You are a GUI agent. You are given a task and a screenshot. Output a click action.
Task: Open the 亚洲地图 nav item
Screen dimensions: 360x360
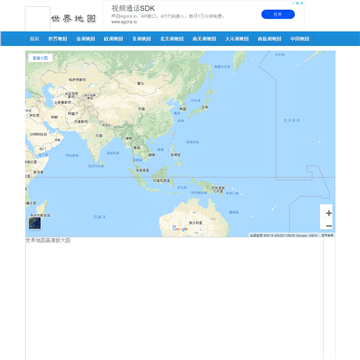click(x=86, y=39)
